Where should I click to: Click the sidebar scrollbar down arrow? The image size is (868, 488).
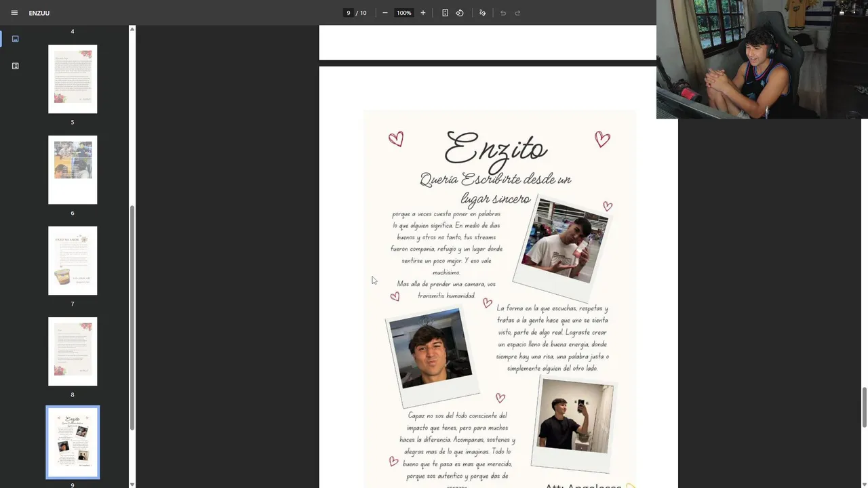coord(132,485)
